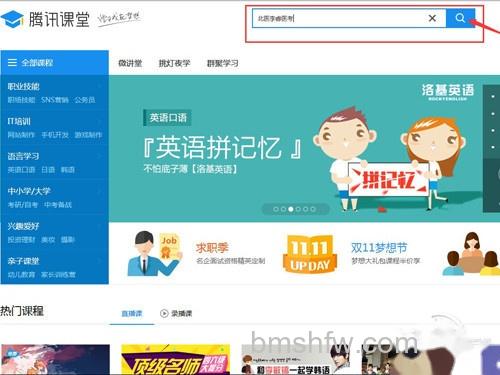The width and height of the screenshot is (500, 375).
Task: Select the first carousel dot
Action: coord(276,209)
